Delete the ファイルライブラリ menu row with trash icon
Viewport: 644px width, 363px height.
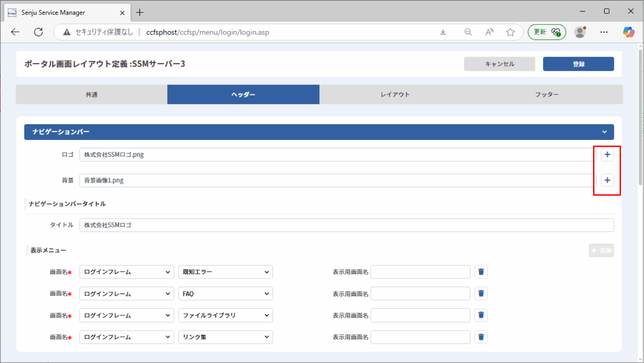(x=481, y=315)
